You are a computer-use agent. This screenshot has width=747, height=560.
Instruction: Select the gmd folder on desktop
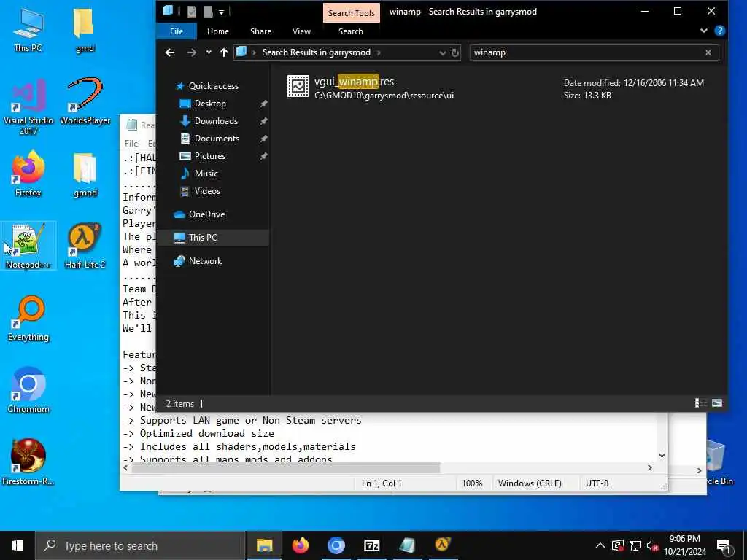pos(85,29)
